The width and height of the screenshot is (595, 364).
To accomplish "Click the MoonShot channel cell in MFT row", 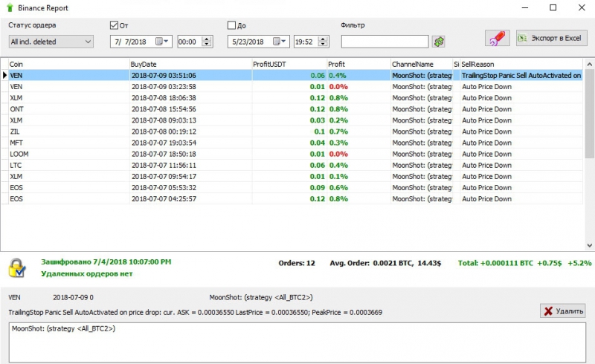I will pos(422,143).
